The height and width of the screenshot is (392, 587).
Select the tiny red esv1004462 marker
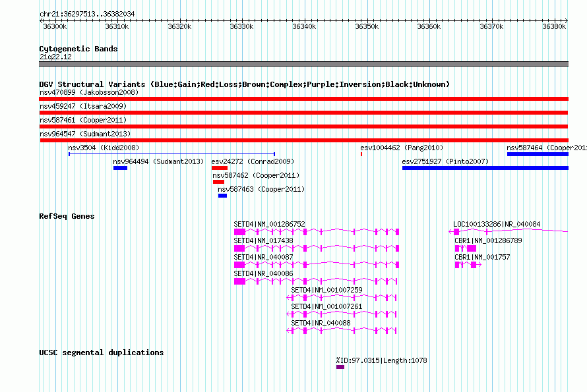[361, 154]
